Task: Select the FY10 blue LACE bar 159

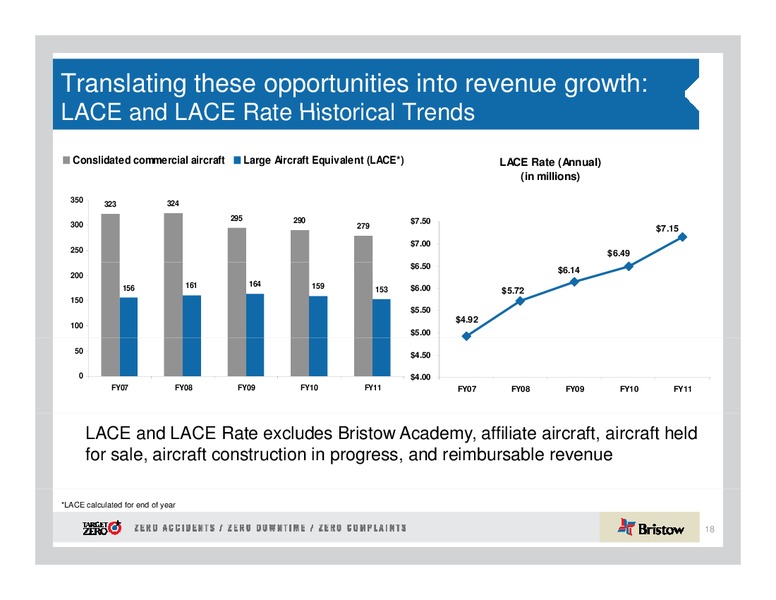Action: click(318, 336)
